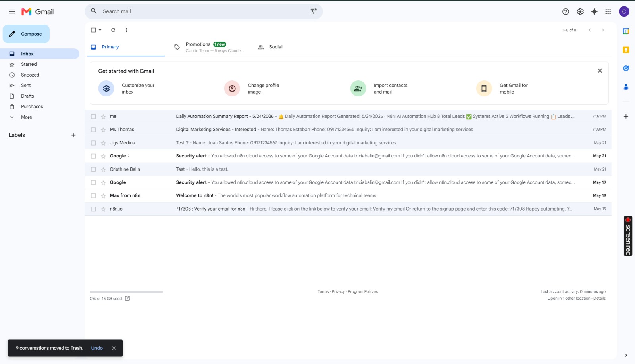Screen dimensions: 635x364
Task: Select the May 19 Google Security alert checkbox
Action: (93, 182)
